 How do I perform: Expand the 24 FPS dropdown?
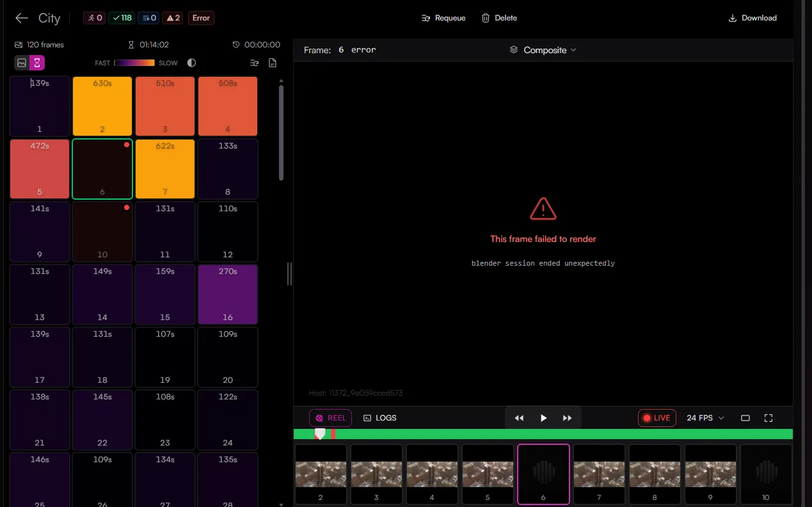[705, 418]
